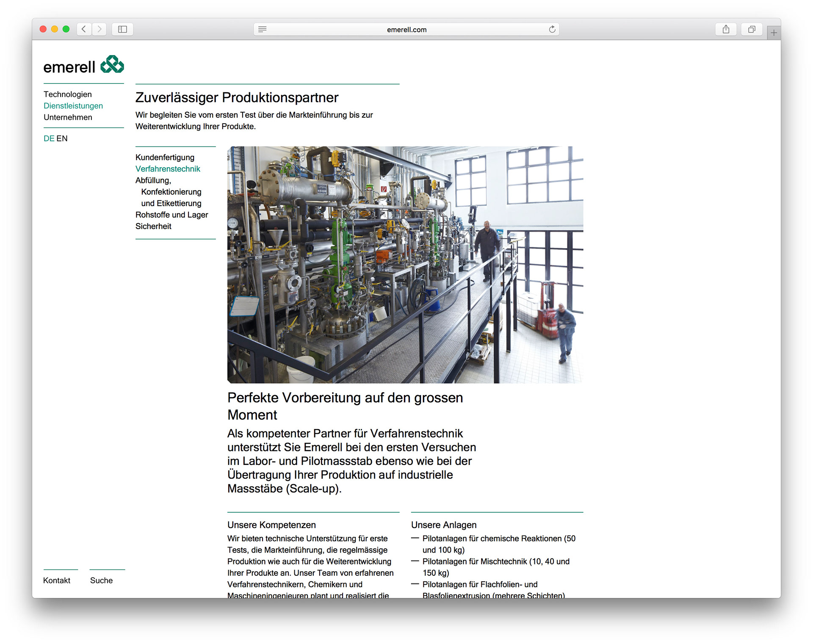This screenshot has height=644, width=813.
Task: Toggle the Safari sidebar button
Action: (x=122, y=29)
